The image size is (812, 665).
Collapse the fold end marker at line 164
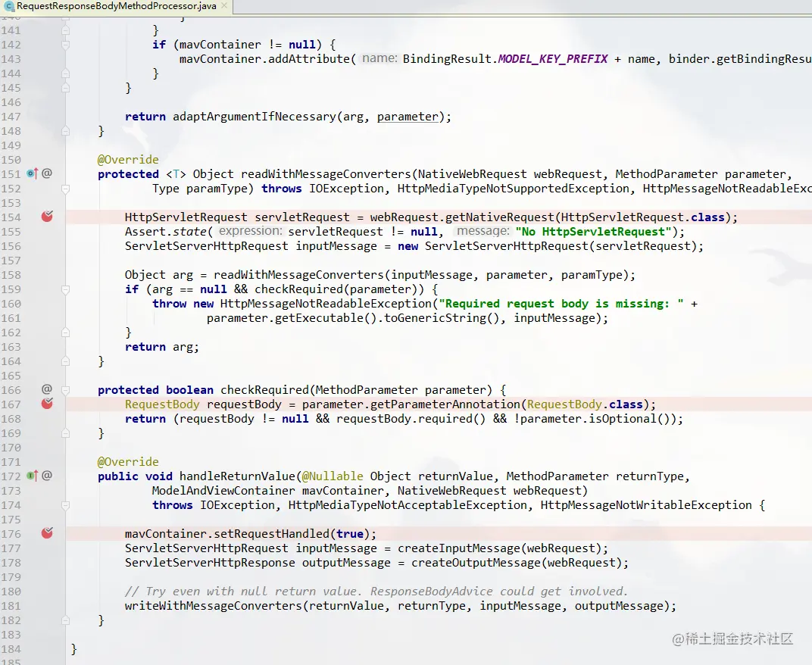click(x=65, y=361)
